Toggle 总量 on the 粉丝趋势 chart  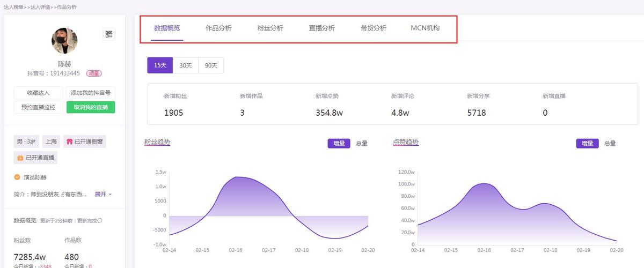pos(362,144)
